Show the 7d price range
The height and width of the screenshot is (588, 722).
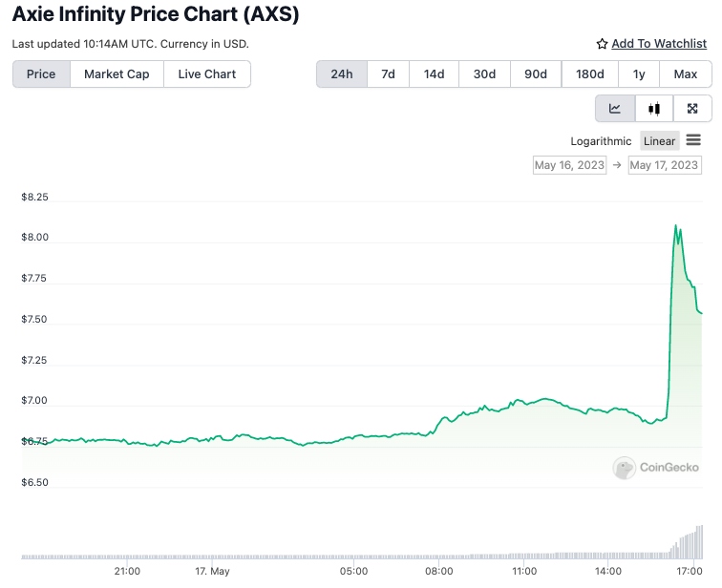pos(388,74)
